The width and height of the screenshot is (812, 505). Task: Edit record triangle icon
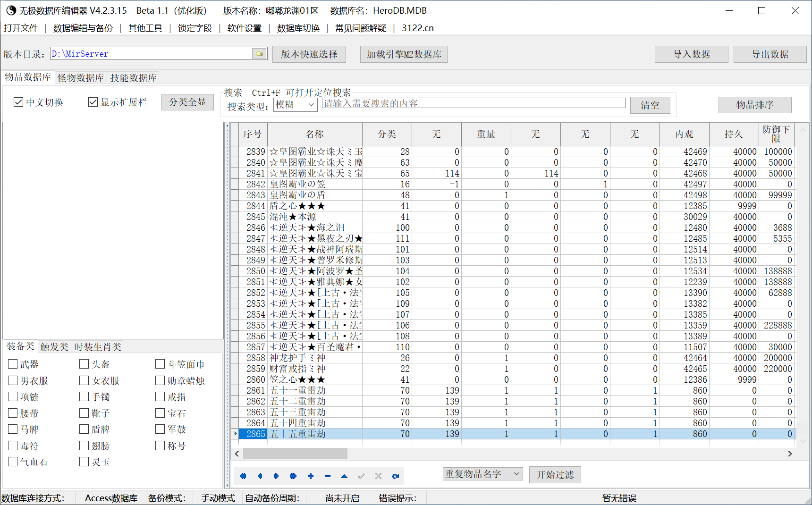pos(344,476)
